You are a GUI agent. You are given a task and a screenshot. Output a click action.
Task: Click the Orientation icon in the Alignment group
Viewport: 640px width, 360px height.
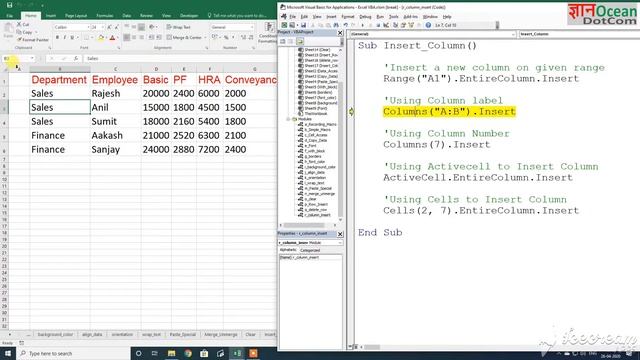(152, 27)
